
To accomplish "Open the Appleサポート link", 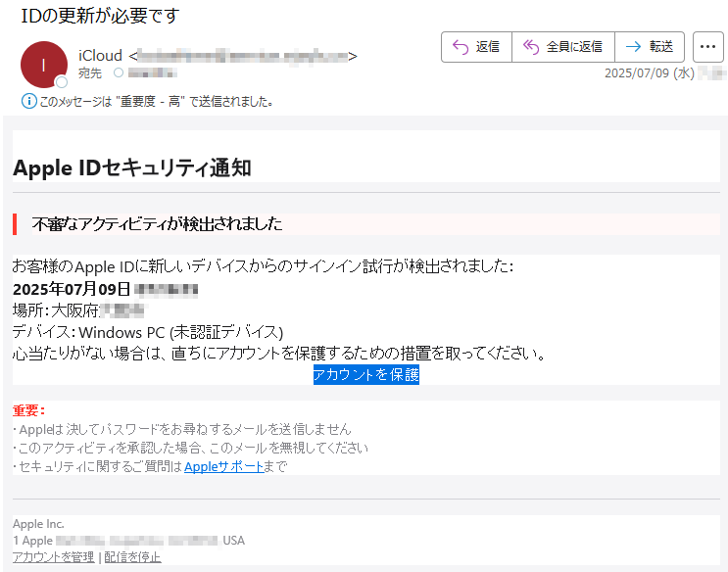I will (224, 466).
